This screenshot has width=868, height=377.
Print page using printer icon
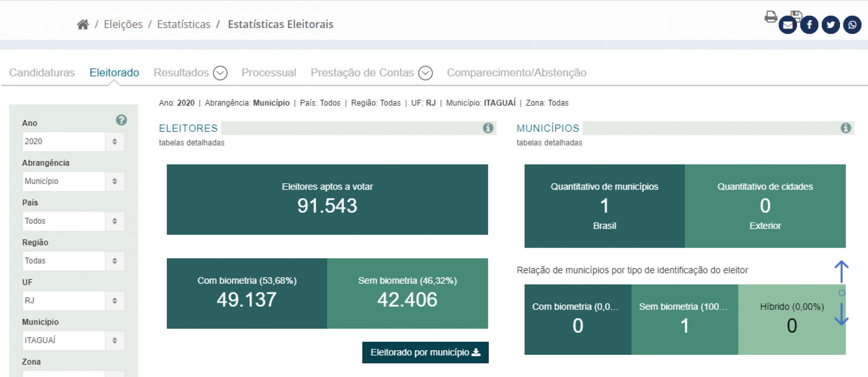pyautogui.click(x=771, y=17)
